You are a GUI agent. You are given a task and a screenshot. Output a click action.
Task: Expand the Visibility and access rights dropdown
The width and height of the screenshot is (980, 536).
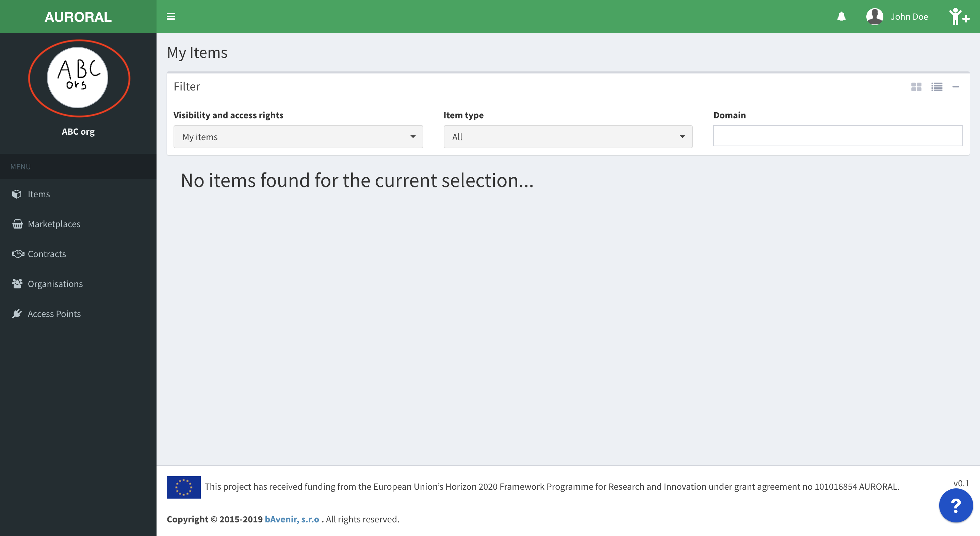click(297, 137)
